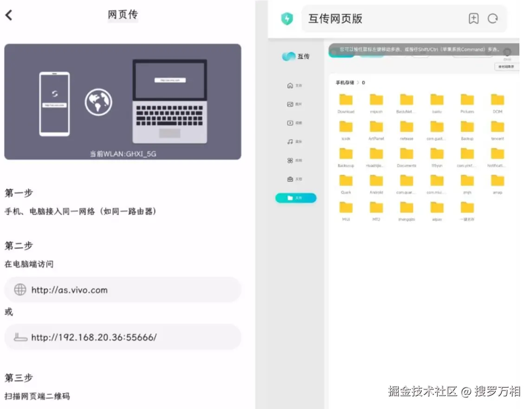Open the 115yun folder
This screenshot has height=409, width=532.
click(437, 158)
